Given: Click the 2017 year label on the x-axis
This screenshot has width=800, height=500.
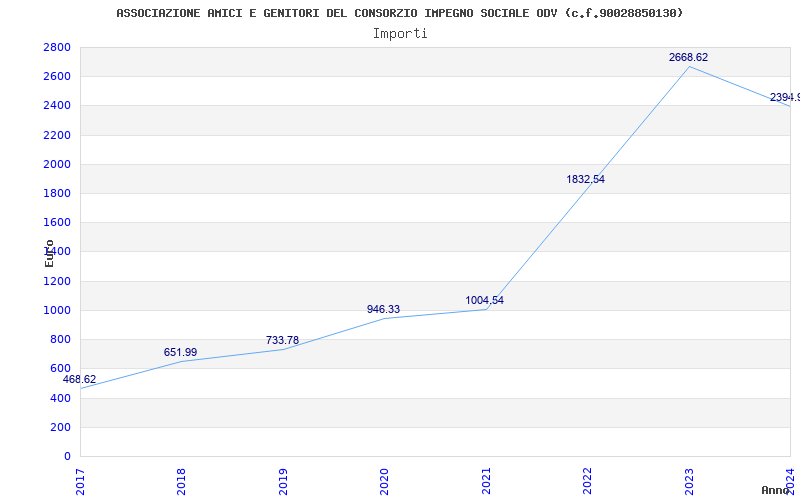Looking at the screenshot, I should tap(81, 480).
